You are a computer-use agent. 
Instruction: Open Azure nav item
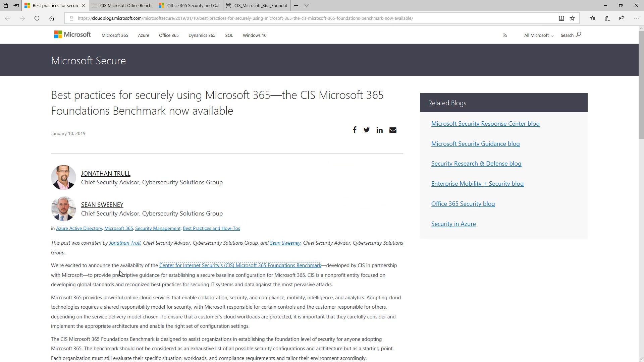click(x=144, y=35)
